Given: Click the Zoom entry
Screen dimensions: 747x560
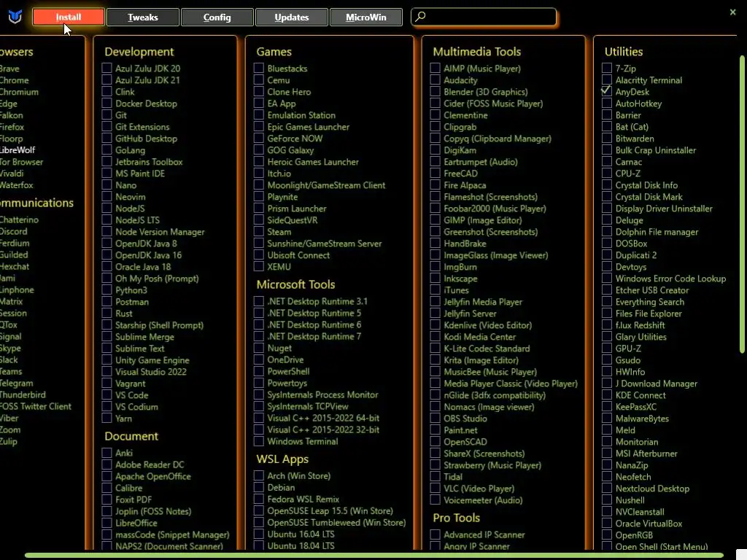Looking at the screenshot, I should click(x=10, y=429).
